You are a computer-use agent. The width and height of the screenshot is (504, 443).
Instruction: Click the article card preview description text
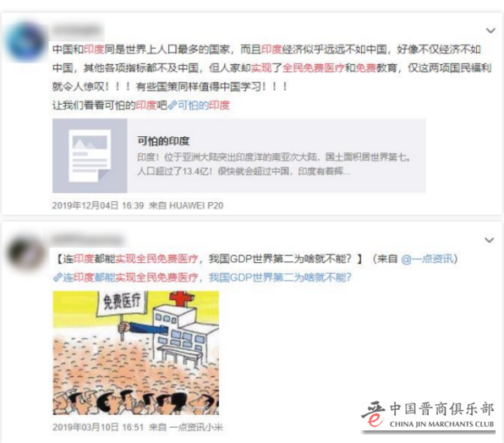coord(274,164)
